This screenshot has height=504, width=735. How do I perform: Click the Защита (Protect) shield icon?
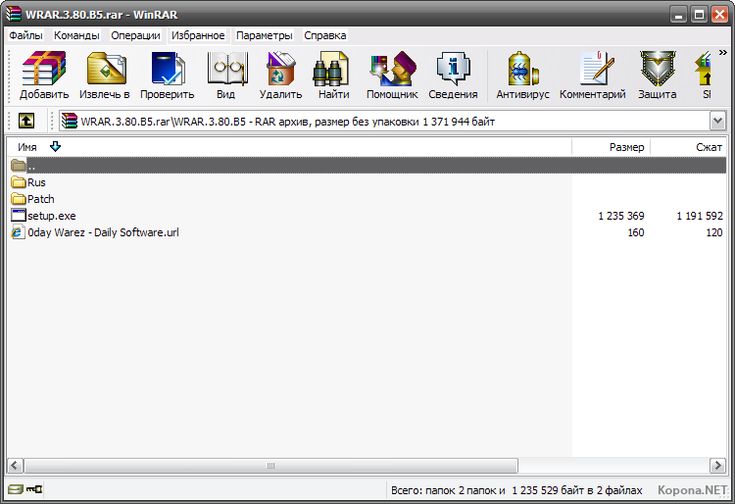coord(658,68)
